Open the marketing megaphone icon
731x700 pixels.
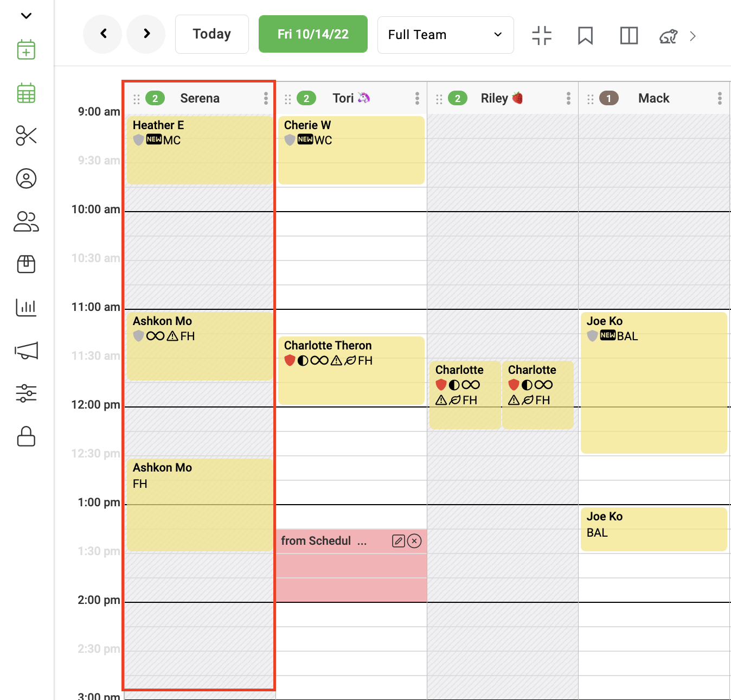pyautogui.click(x=26, y=351)
